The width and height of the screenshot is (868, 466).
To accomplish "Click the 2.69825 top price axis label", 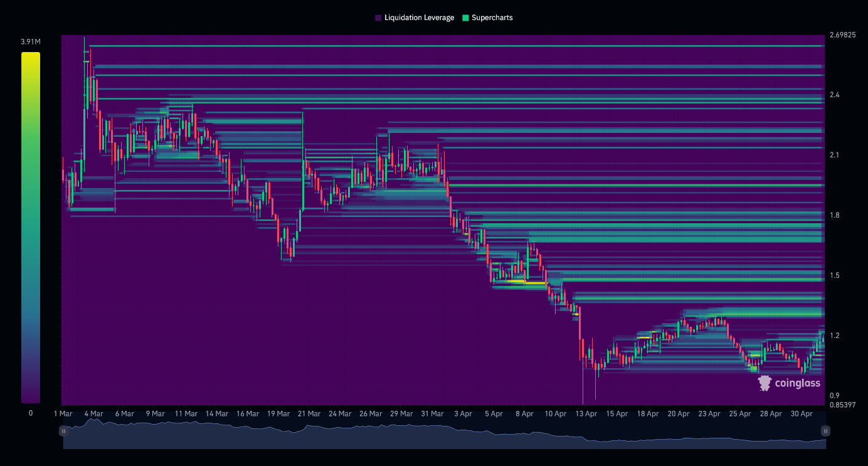I will [x=842, y=35].
